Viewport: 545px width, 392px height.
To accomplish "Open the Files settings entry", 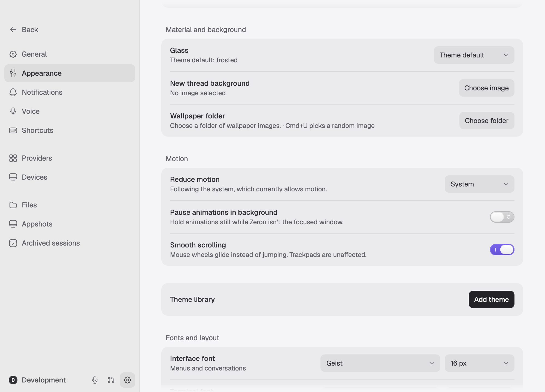I will point(70,205).
